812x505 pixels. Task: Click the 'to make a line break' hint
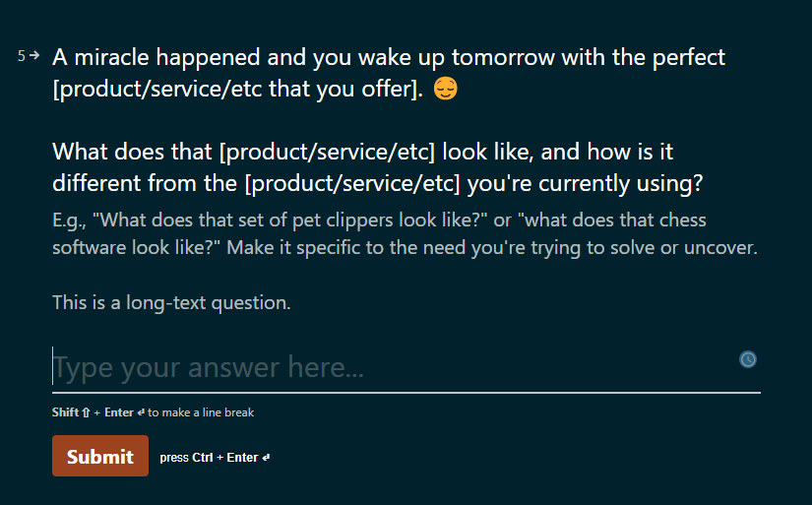click(x=201, y=412)
